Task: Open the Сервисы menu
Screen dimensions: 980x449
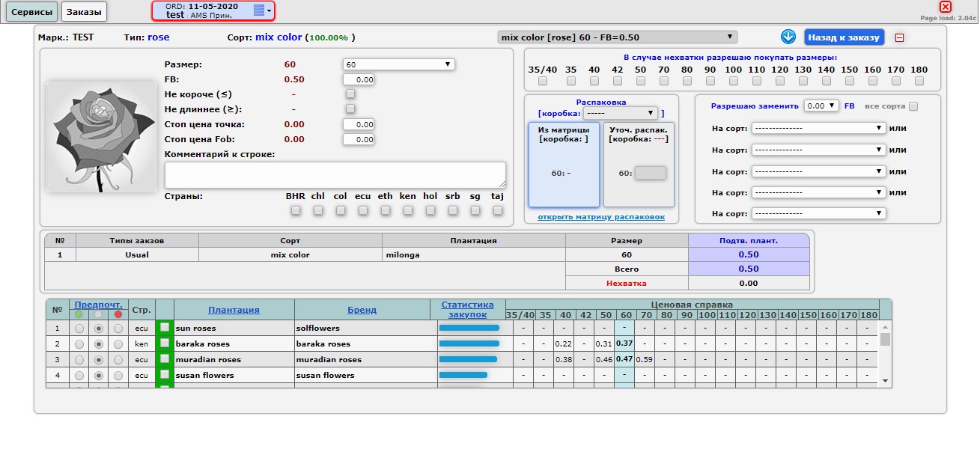Action: click(x=31, y=11)
